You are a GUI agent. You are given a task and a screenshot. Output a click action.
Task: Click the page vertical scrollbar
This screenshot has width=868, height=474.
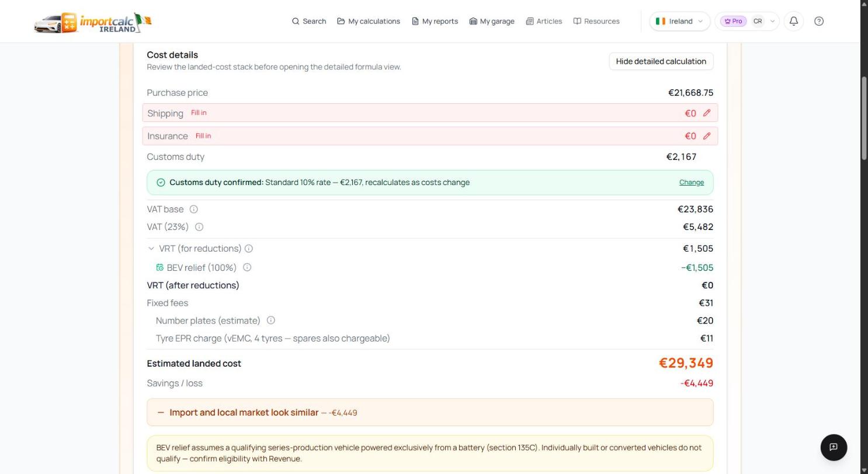(x=864, y=117)
